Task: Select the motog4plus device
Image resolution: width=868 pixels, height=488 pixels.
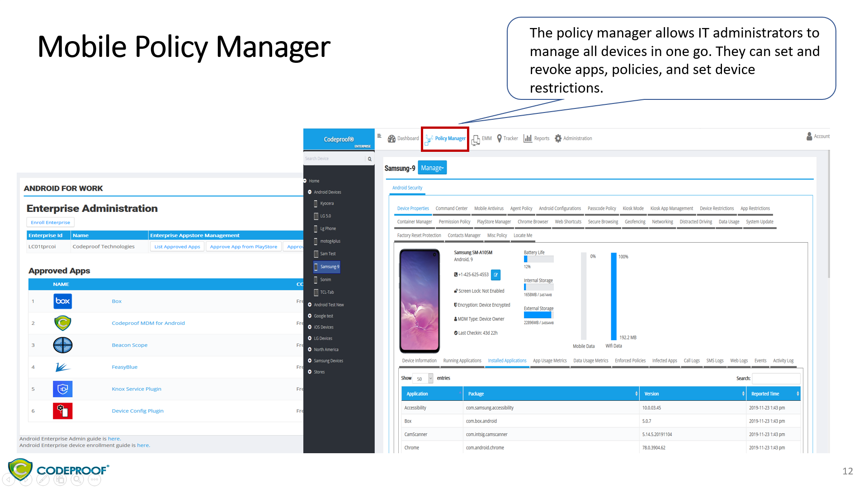Action: (327, 241)
